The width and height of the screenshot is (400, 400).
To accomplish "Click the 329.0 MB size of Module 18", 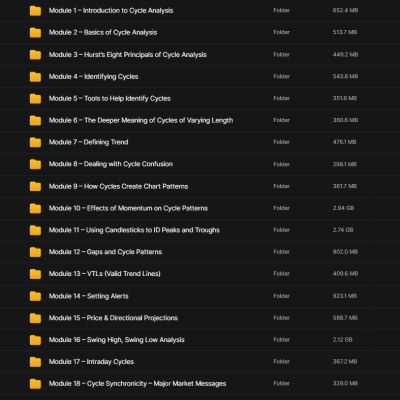I will (x=345, y=383).
